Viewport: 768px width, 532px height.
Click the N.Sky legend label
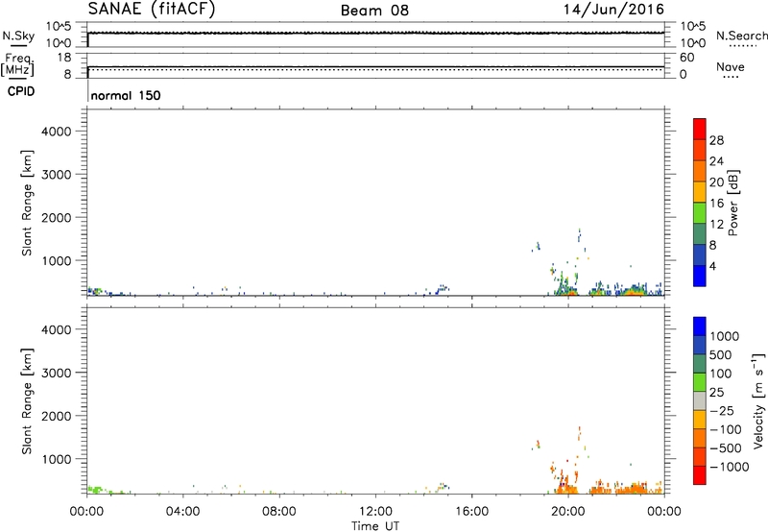18,36
